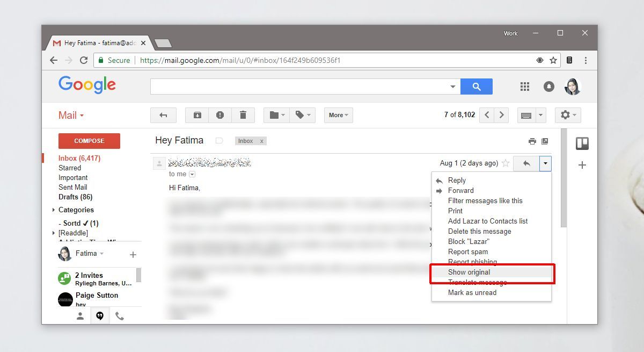
Task: Click the Report spam exclamation icon
Action: click(220, 115)
